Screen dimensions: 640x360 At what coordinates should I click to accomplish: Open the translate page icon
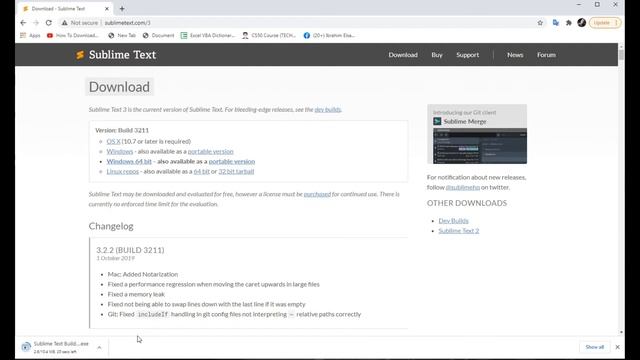556,23
